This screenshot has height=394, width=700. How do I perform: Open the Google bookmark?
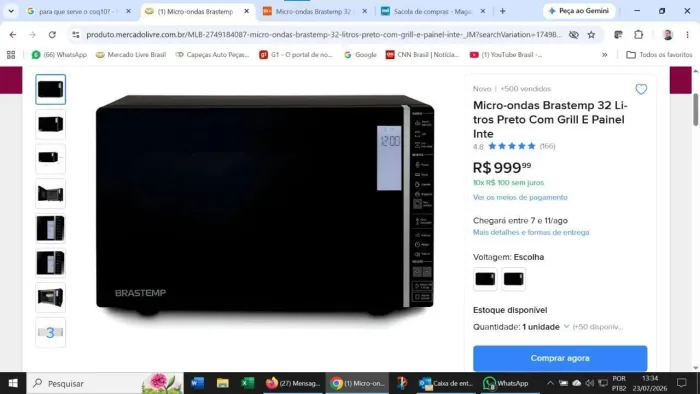(x=360, y=54)
